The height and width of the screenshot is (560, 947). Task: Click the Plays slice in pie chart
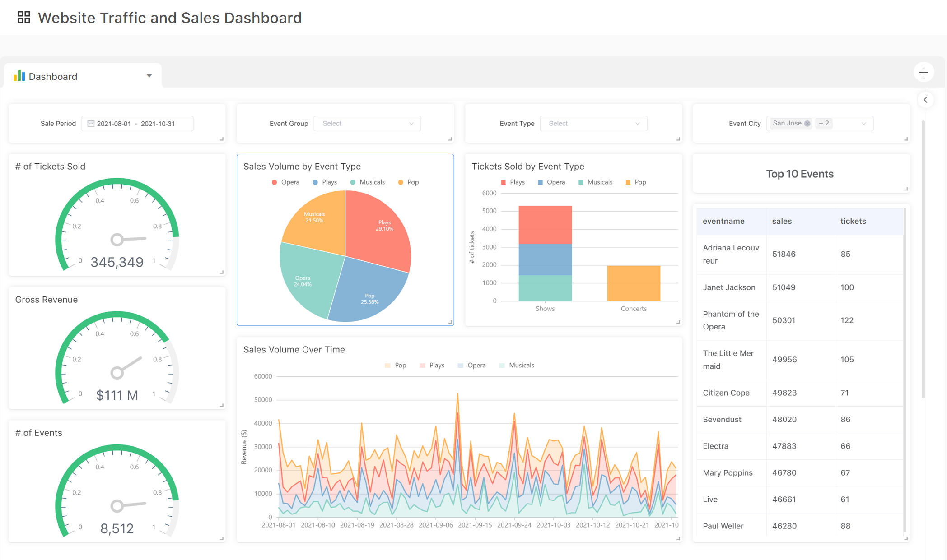pos(379,235)
